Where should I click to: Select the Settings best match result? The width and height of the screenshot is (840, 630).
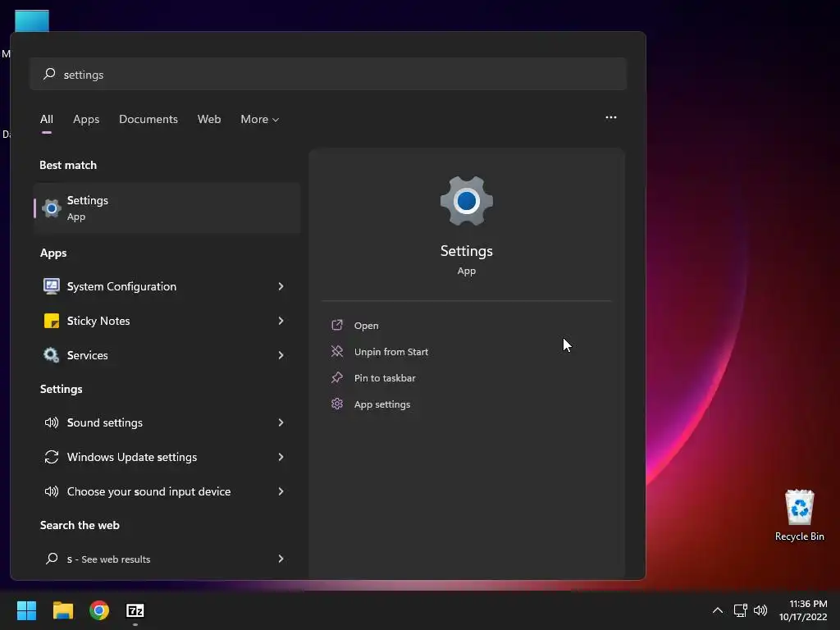[x=167, y=208]
